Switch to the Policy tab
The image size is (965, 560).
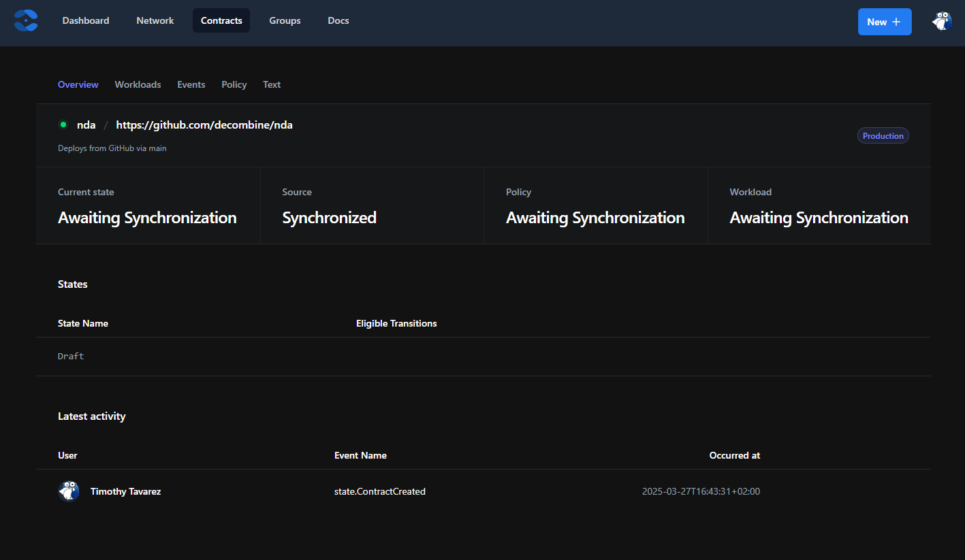pos(234,84)
